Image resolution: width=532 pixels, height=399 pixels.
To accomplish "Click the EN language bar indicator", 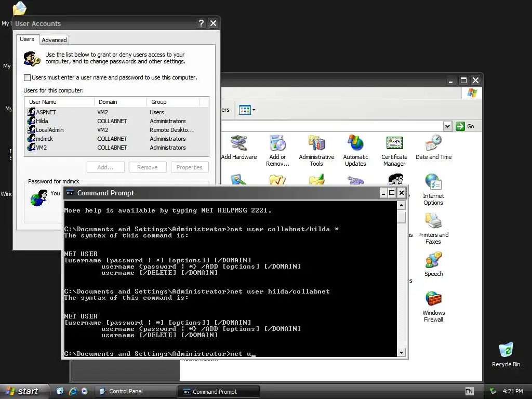I will coord(469,391).
